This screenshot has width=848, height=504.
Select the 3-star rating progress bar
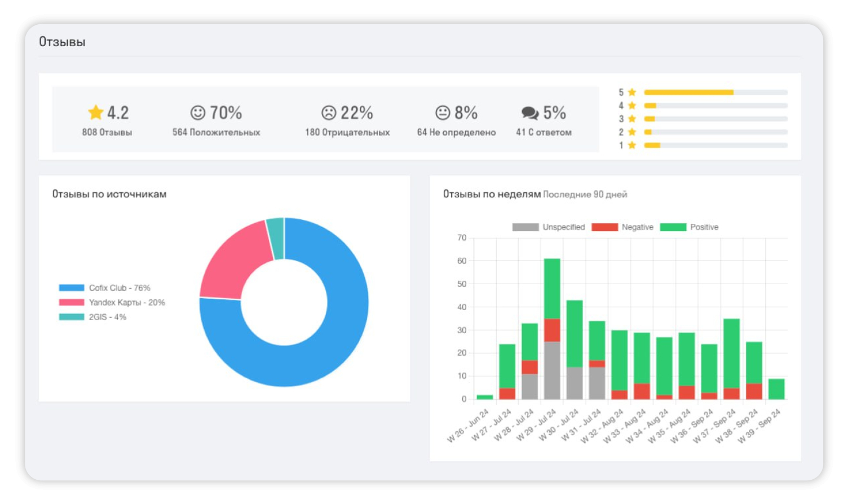pos(715,118)
